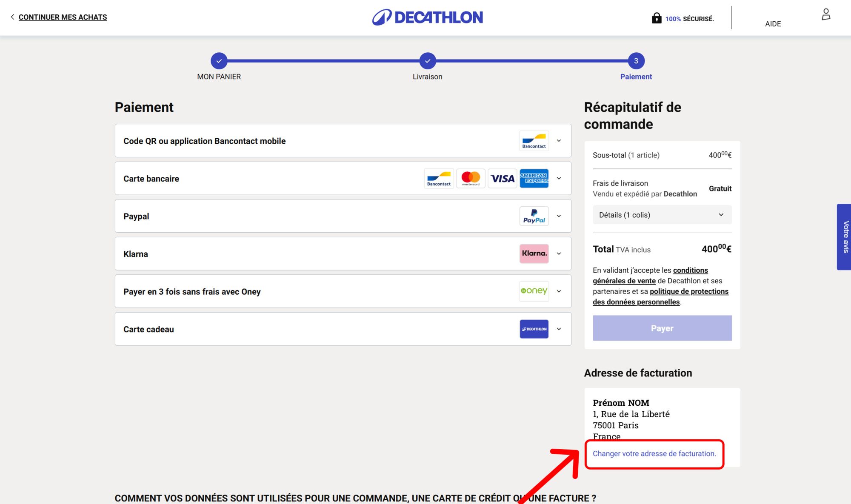The height and width of the screenshot is (504, 851).
Task: Click the Mastercard logo
Action: 471,179
